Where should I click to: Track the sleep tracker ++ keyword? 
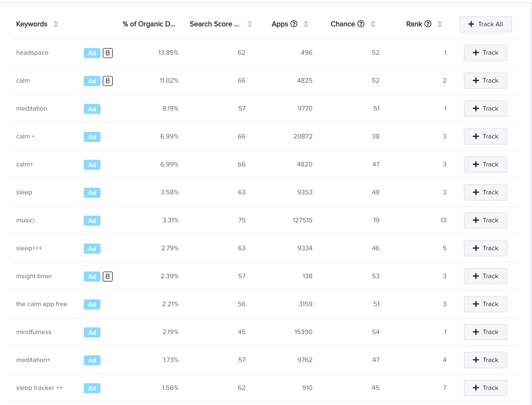485,388
